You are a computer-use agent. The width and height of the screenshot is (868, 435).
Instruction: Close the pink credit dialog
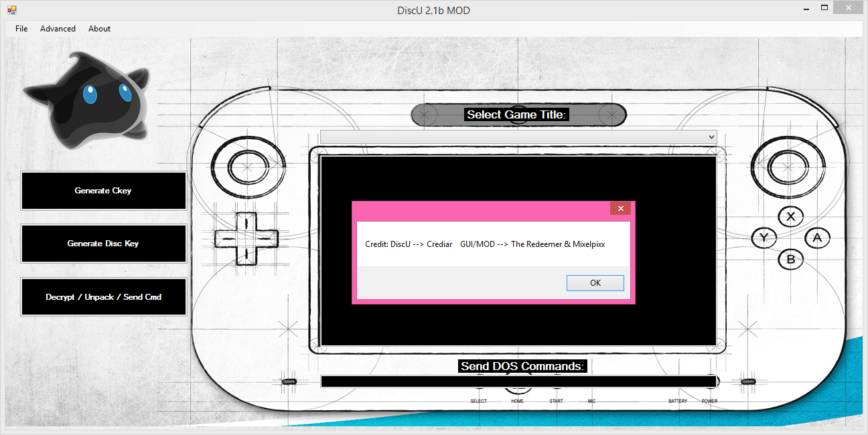point(620,209)
